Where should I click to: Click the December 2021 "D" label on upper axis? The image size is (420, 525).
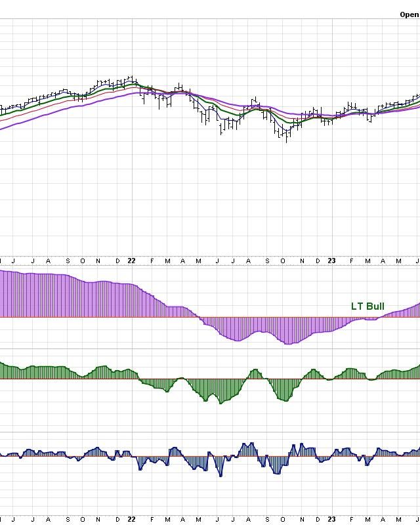tap(117, 261)
